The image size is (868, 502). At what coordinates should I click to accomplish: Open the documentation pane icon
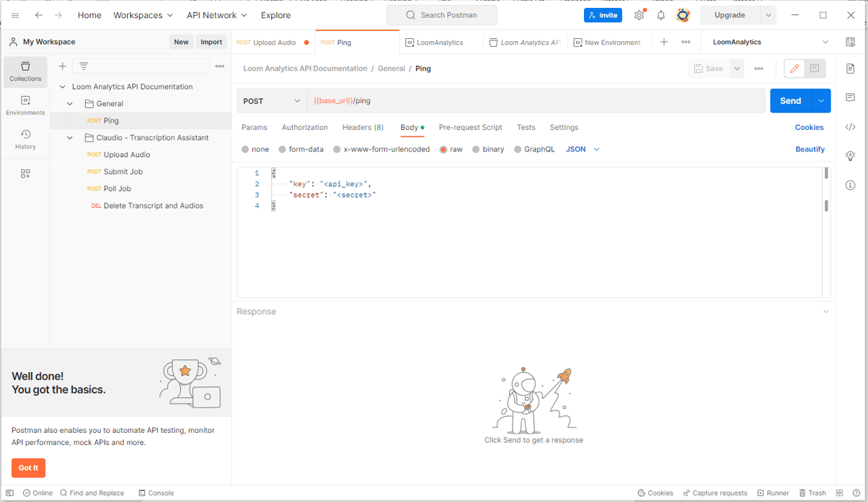click(851, 69)
